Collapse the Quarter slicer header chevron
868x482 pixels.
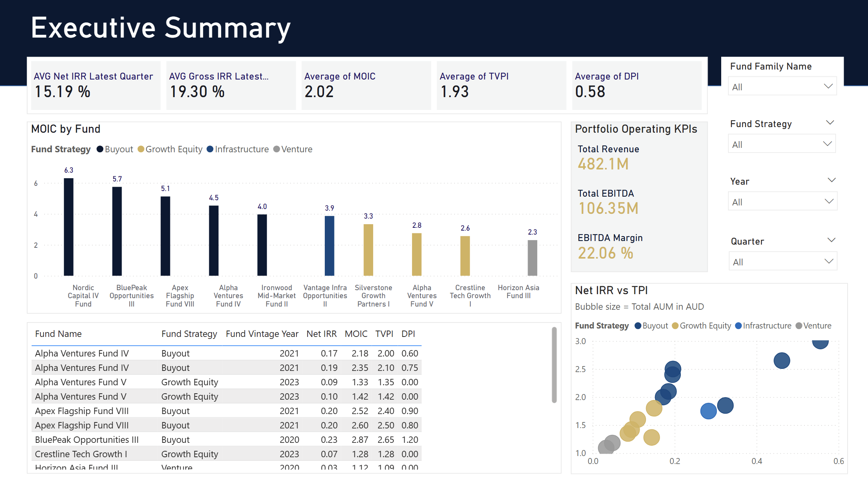coord(832,240)
